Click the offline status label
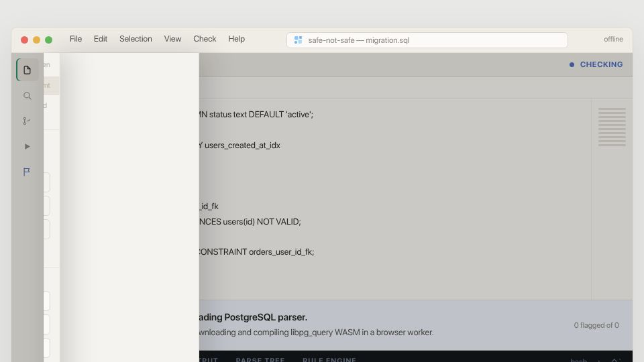644x362 pixels. [613, 39]
